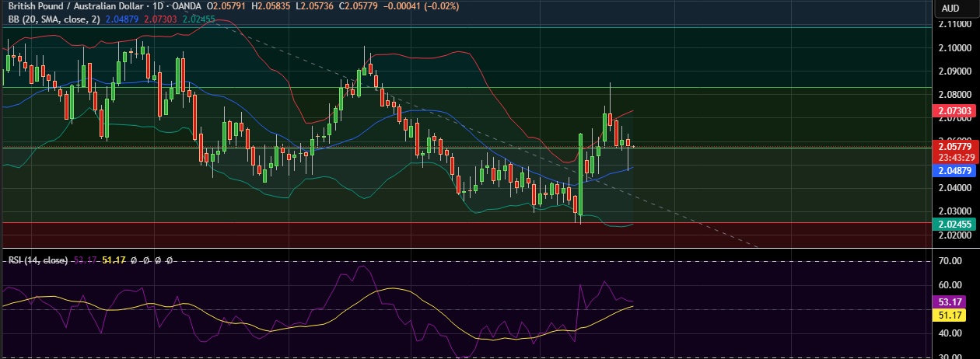Click the current price label 2.05779 on axis
The width and height of the screenshot is (980, 359).
pyautogui.click(x=954, y=146)
